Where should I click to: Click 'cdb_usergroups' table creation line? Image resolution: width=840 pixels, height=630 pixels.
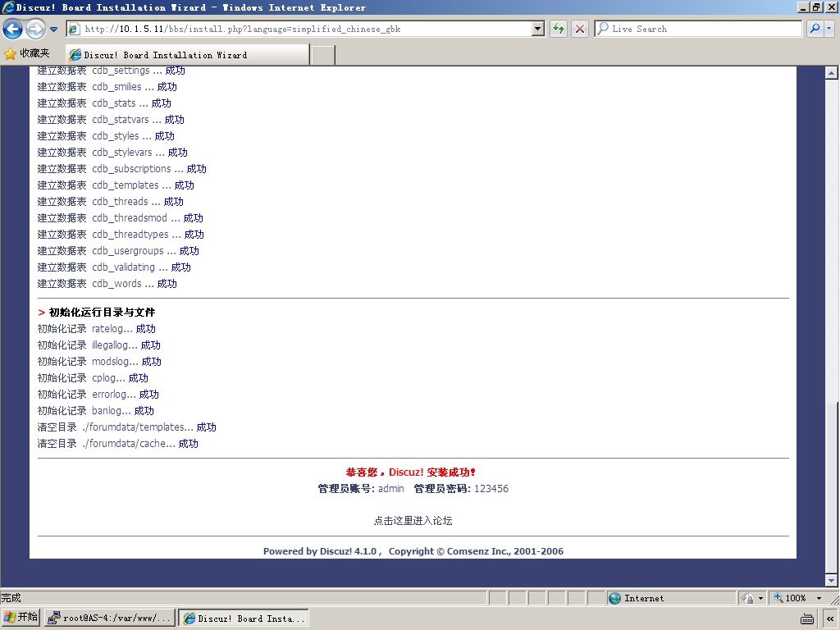coord(118,251)
